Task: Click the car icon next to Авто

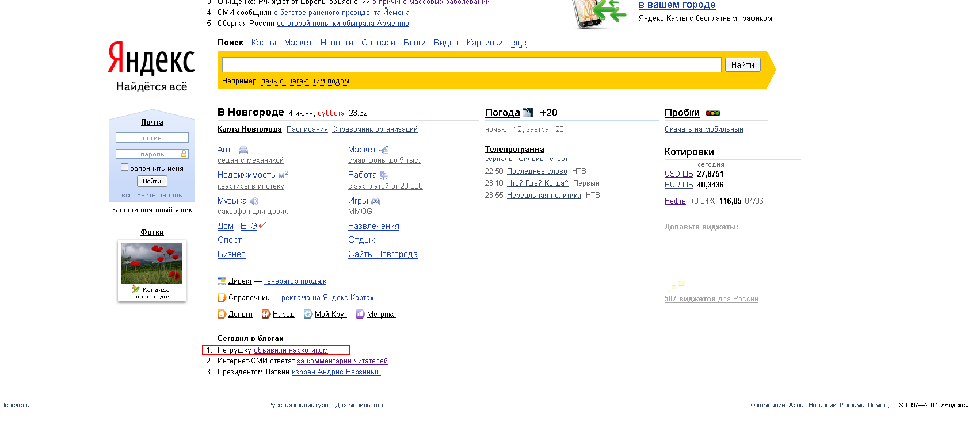Action: [x=243, y=150]
